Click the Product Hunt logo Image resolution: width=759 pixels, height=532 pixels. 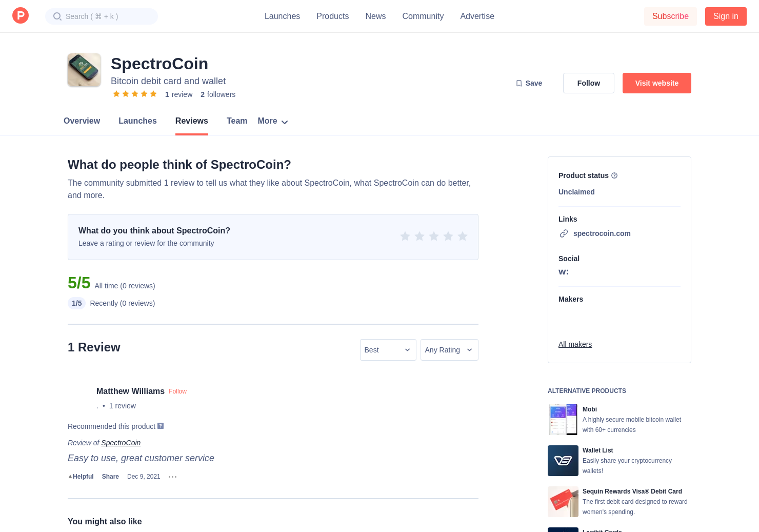[x=21, y=15]
